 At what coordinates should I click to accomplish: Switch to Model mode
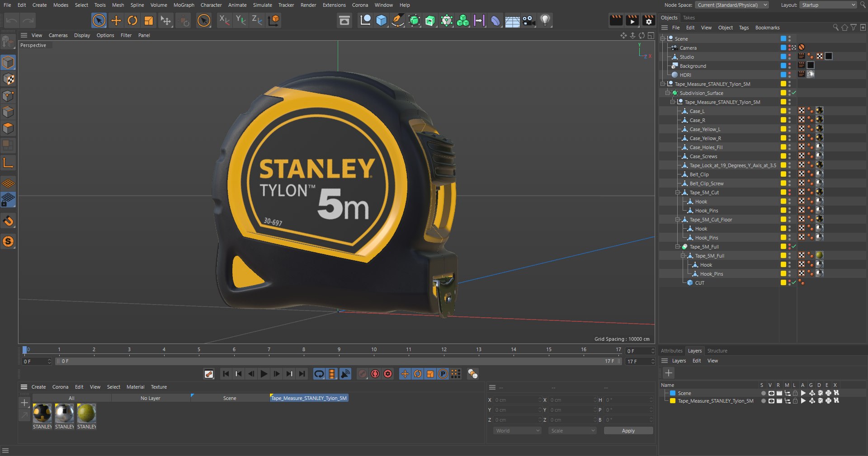[8, 62]
